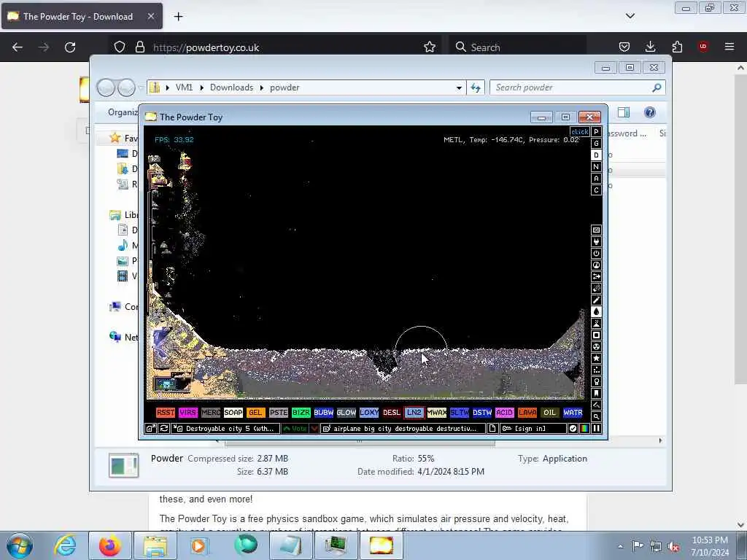Bookmark the page with the star
747x560 pixels.
tap(429, 47)
